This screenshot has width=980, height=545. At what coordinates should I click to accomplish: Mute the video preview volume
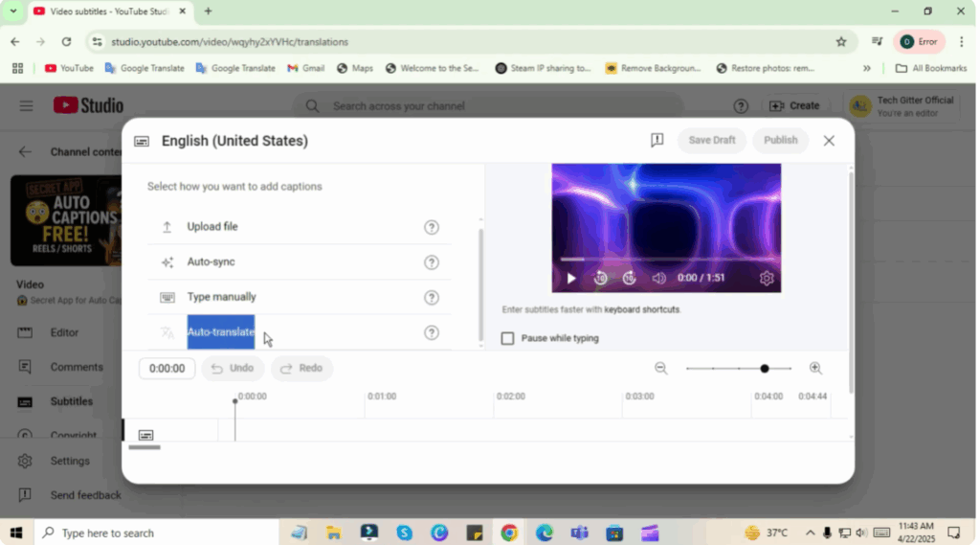659,279
